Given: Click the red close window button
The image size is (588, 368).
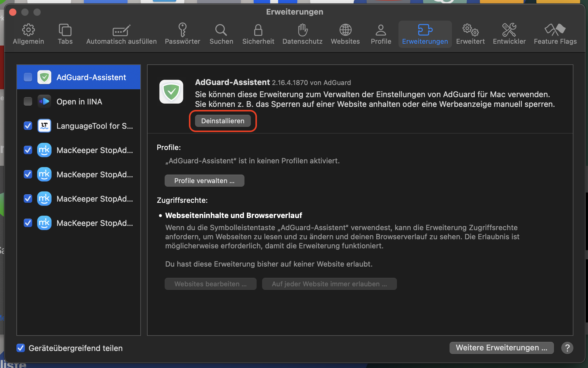Looking at the screenshot, I should [x=13, y=12].
